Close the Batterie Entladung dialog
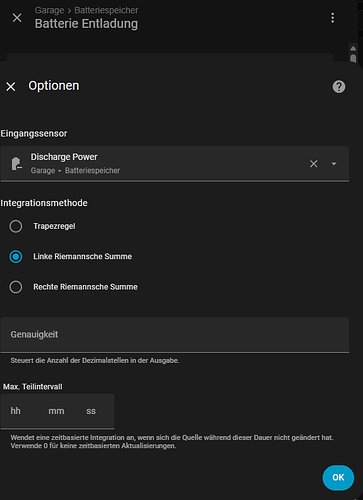 (x=17, y=18)
